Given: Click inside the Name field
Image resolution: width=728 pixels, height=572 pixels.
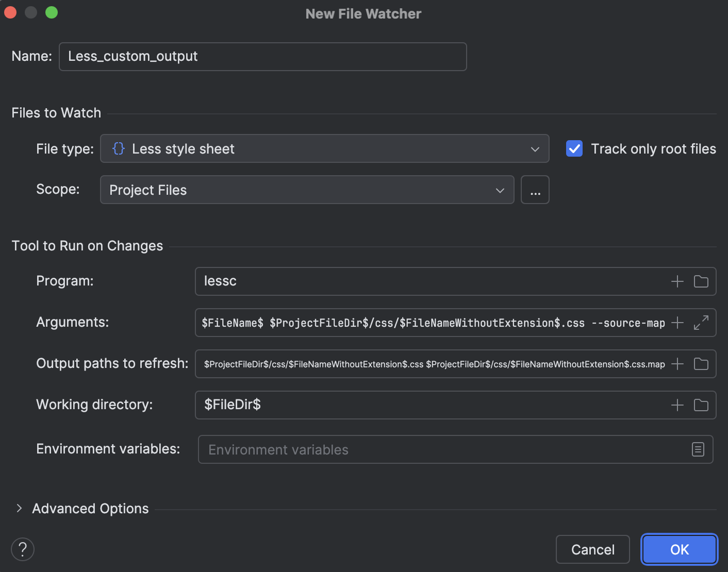Looking at the screenshot, I should coord(262,56).
